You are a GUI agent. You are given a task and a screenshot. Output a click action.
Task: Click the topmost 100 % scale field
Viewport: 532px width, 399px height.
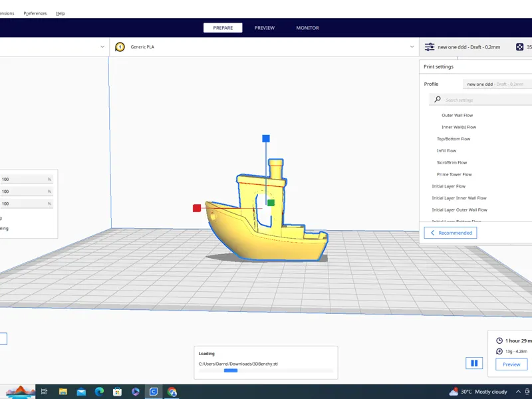27,179
